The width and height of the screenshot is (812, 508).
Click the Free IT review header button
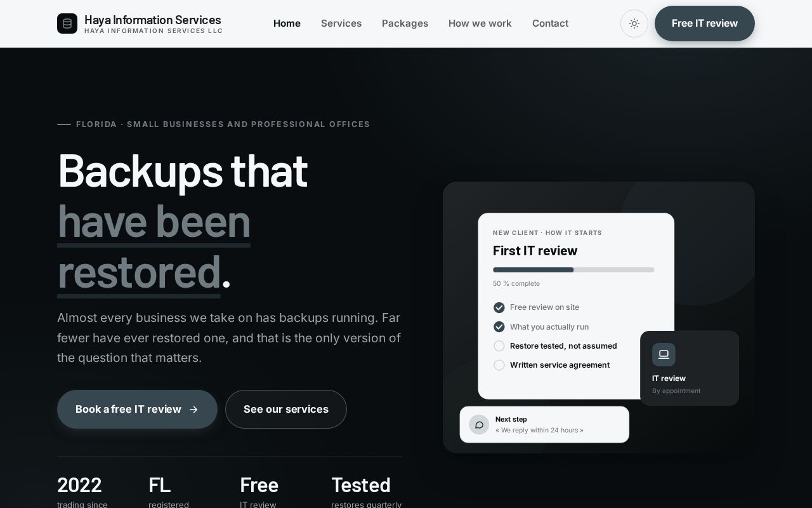(705, 23)
